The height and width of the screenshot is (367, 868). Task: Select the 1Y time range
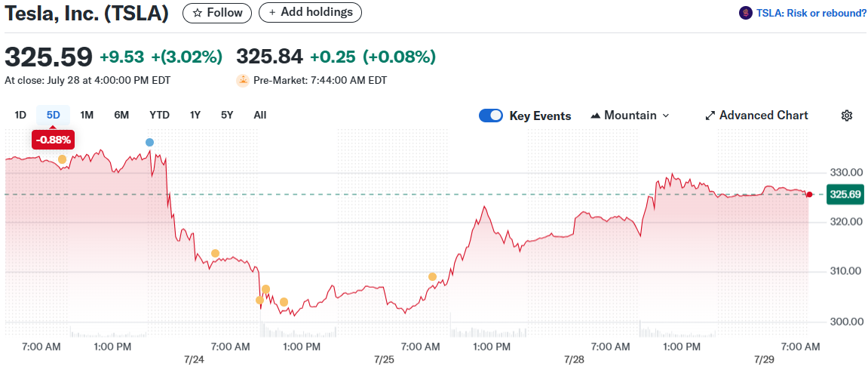[x=195, y=116]
